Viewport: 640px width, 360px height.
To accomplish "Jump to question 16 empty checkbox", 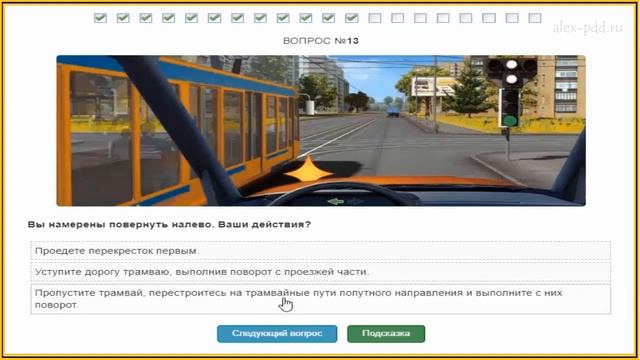I will pos(443,18).
